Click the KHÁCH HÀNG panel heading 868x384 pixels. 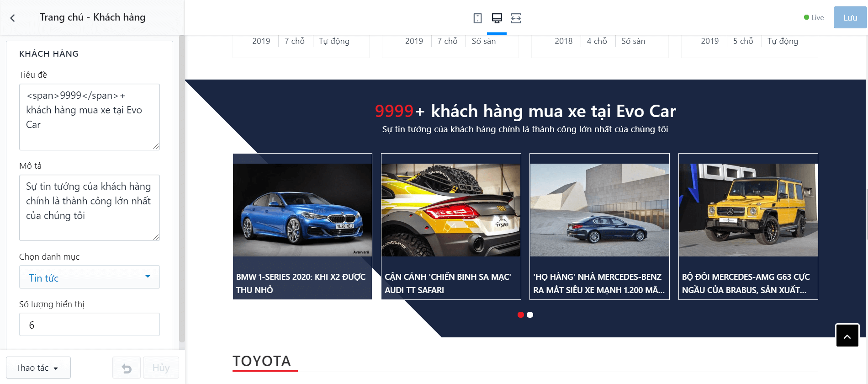click(49, 54)
